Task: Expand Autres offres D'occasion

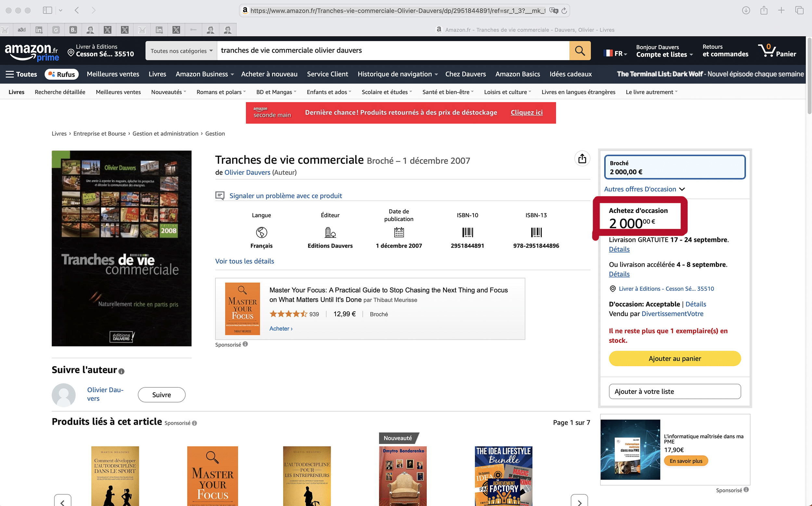Action: [x=644, y=189]
